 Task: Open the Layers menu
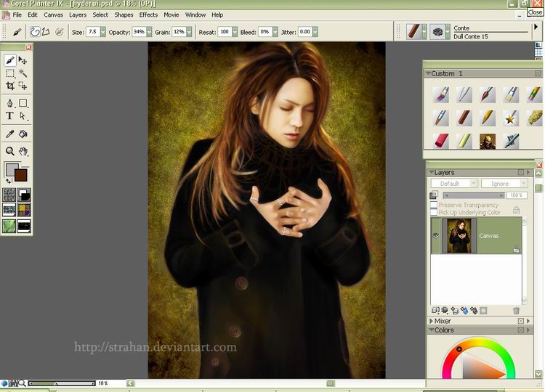[78, 15]
